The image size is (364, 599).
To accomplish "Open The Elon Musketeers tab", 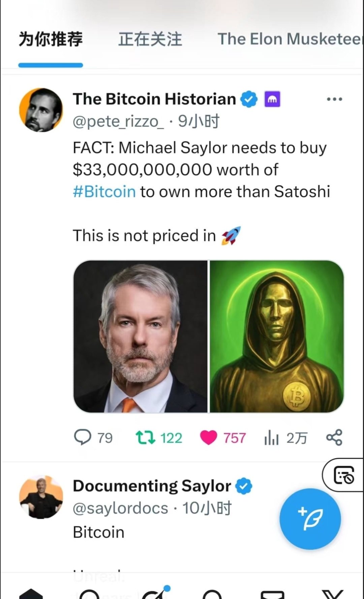I will click(x=290, y=39).
